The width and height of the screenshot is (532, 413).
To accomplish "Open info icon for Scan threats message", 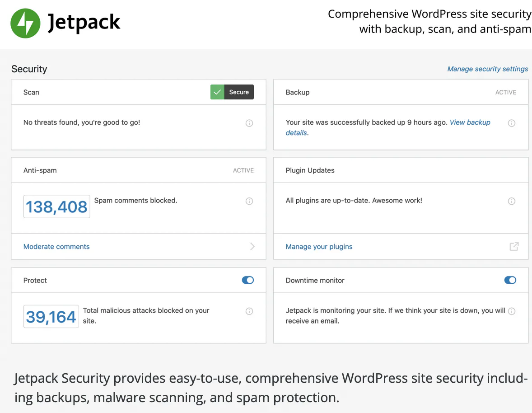I will tap(249, 123).
